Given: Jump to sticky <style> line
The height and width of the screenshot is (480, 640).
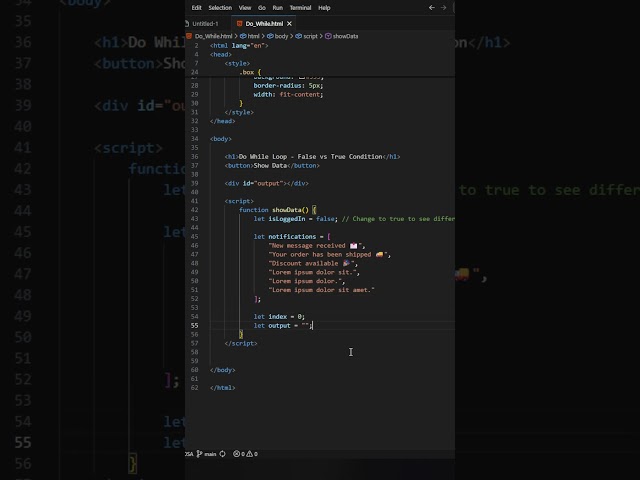Looking at the screenshot, I should (x=237, y=63).
